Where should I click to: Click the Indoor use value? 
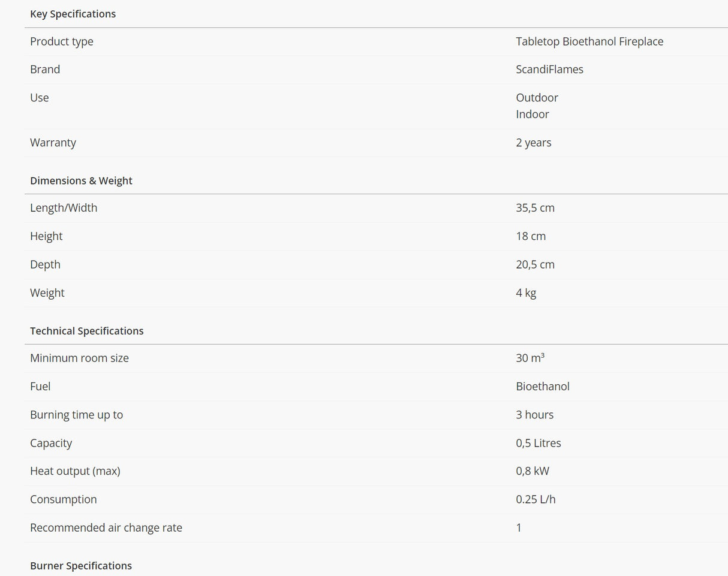coord(533,114)
